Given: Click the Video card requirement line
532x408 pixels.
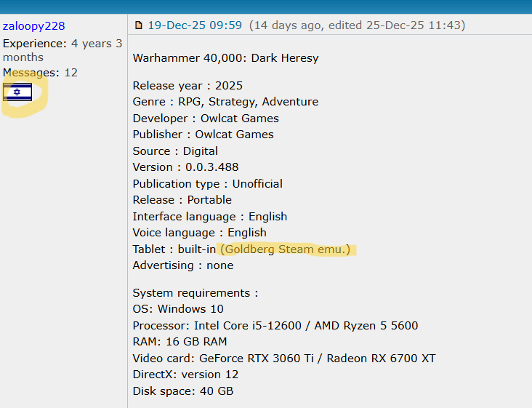Looking at the screenshot, I should coord(284,359).
